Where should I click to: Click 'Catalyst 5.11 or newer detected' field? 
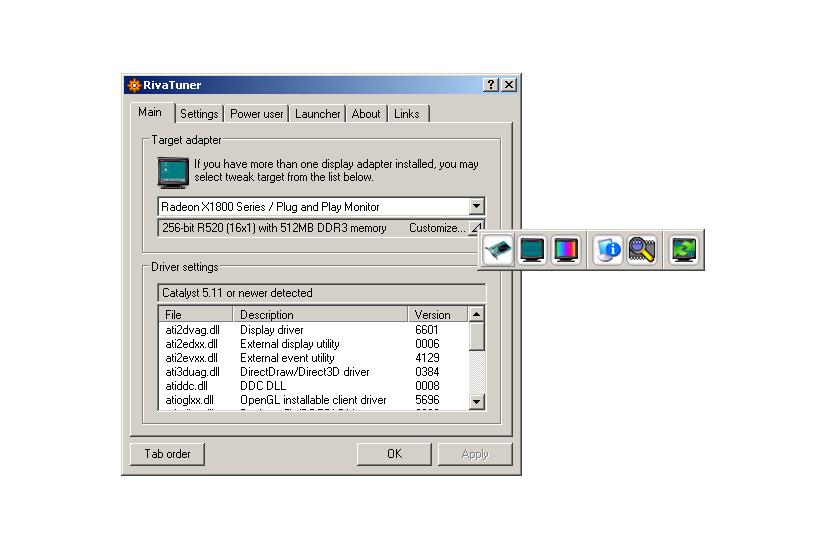[322, 293]
